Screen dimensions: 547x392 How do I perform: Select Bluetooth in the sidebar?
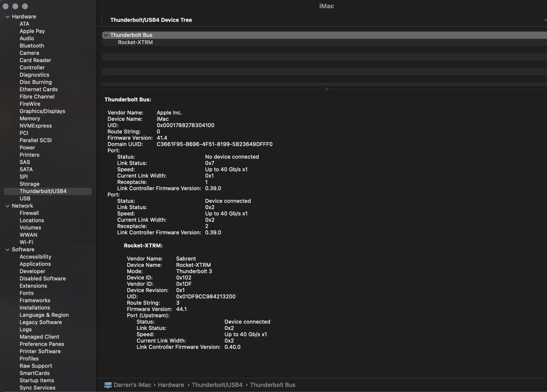point(32,46)
